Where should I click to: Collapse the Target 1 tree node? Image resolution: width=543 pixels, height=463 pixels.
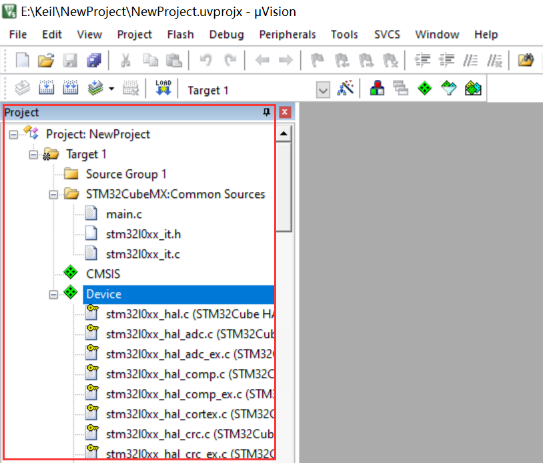click(33, 154)
